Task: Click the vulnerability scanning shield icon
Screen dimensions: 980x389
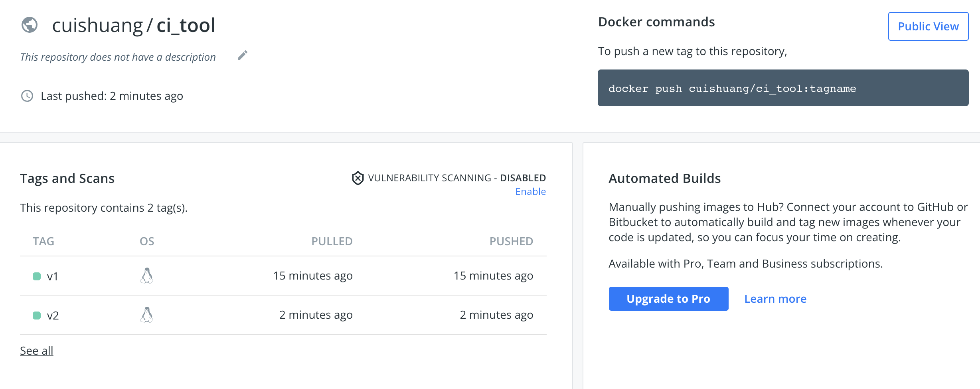Action: [x=358, y=178]
